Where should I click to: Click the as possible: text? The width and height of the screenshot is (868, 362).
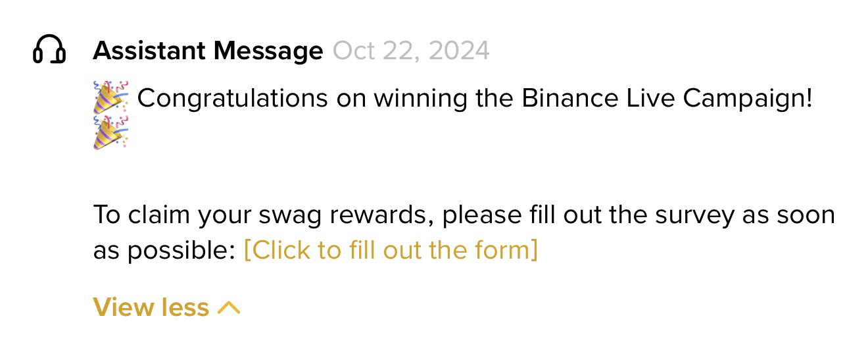[x=164, y=251]
